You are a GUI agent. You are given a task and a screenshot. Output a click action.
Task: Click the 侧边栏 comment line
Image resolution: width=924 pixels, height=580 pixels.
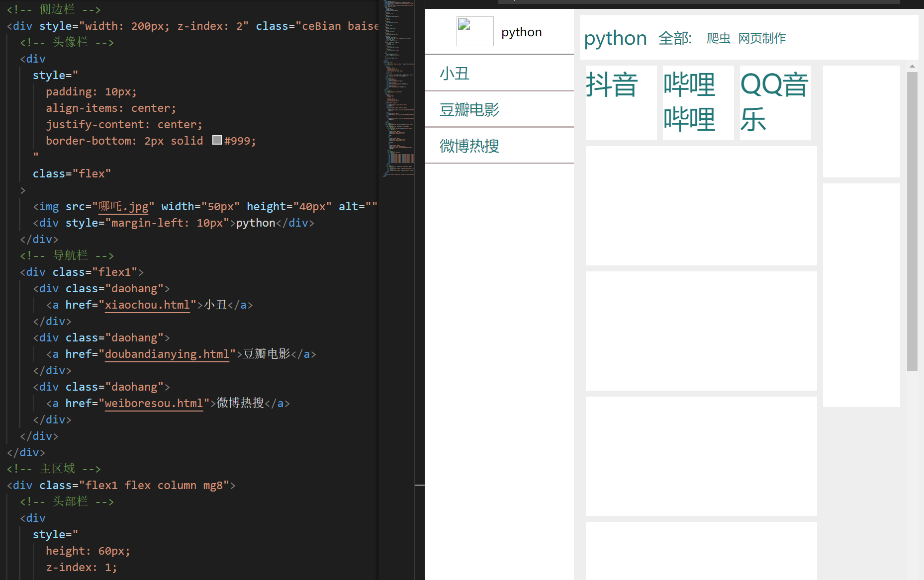point(54,9)
